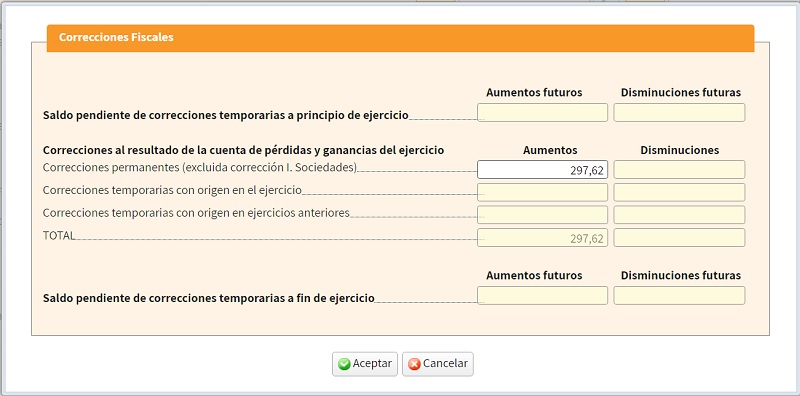
Task: Confirm the dialog with Aceptar button
Action: [365, 364]
